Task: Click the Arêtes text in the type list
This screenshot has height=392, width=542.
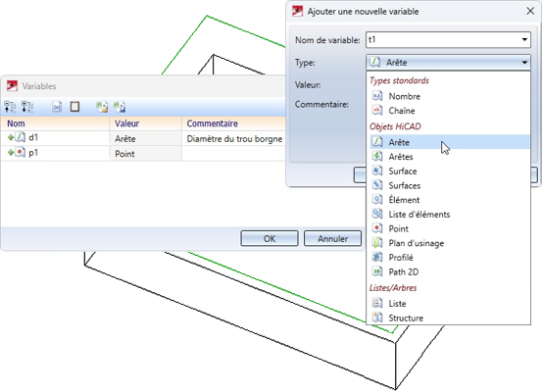Action: pyautogui.click(x=401, y=157)
